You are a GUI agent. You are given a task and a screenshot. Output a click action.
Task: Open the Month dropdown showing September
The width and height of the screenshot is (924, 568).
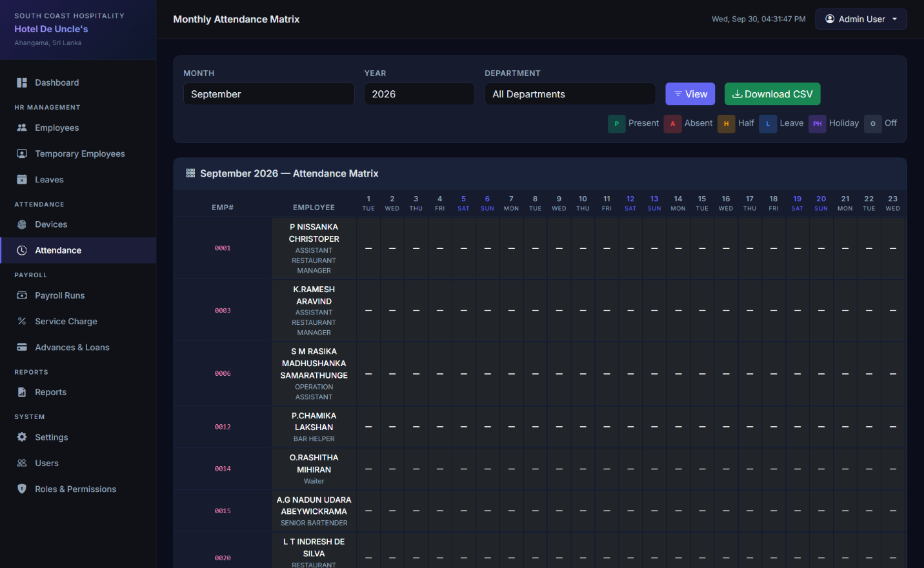point(268,94)
